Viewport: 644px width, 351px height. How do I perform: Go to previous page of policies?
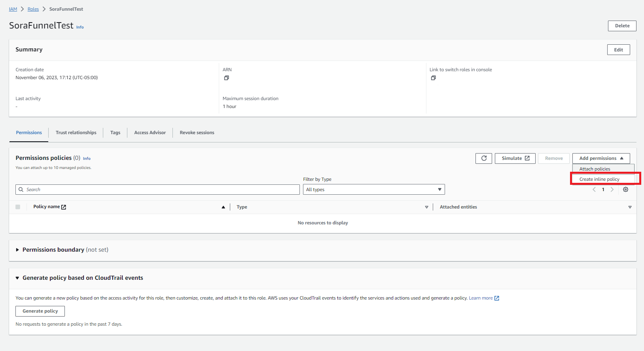[x=594, y=190]
